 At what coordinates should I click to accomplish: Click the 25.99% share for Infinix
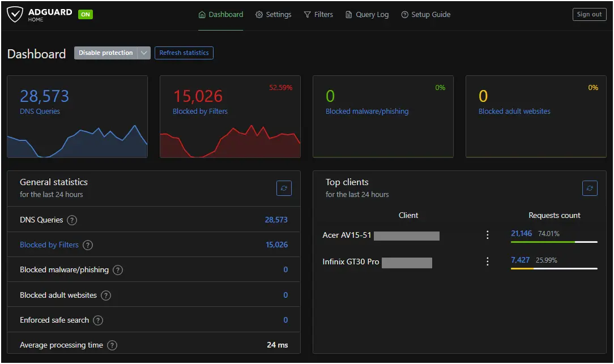click(546, 260)
